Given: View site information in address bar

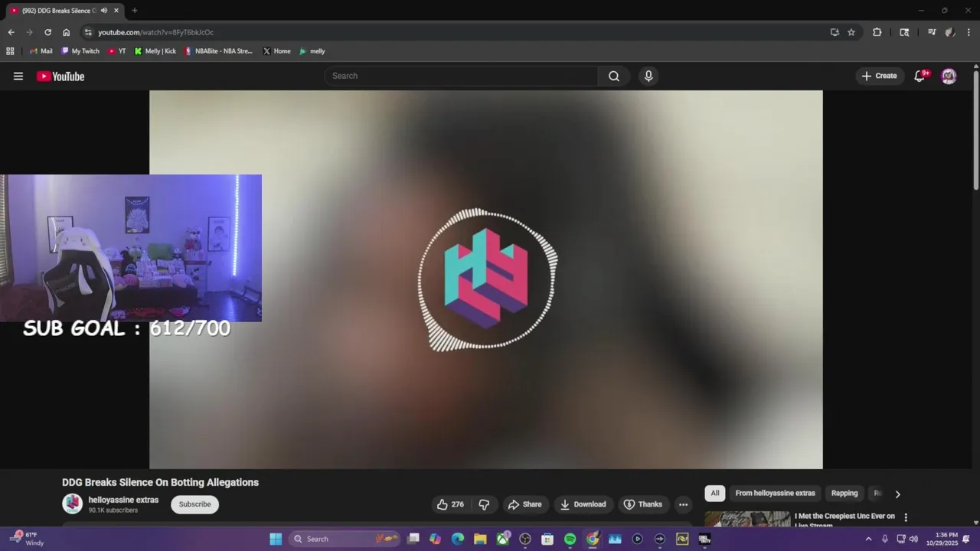Looking at the screenshot, I should 88,32.
